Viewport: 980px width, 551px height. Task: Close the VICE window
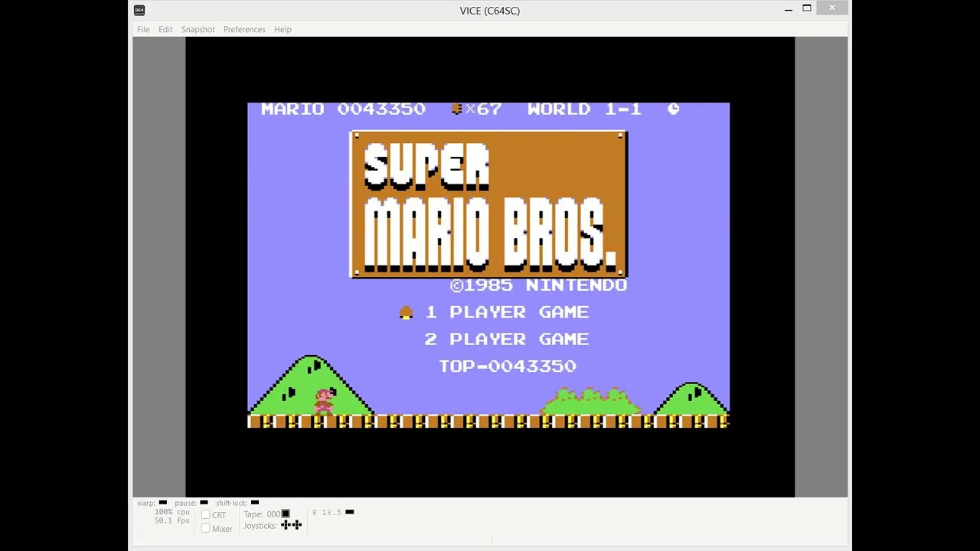point(832,8)
